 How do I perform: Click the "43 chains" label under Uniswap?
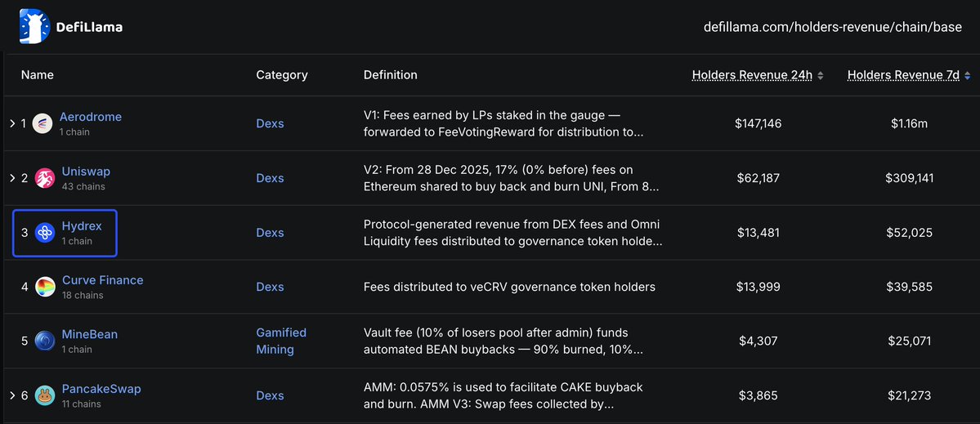pos(83,186)
